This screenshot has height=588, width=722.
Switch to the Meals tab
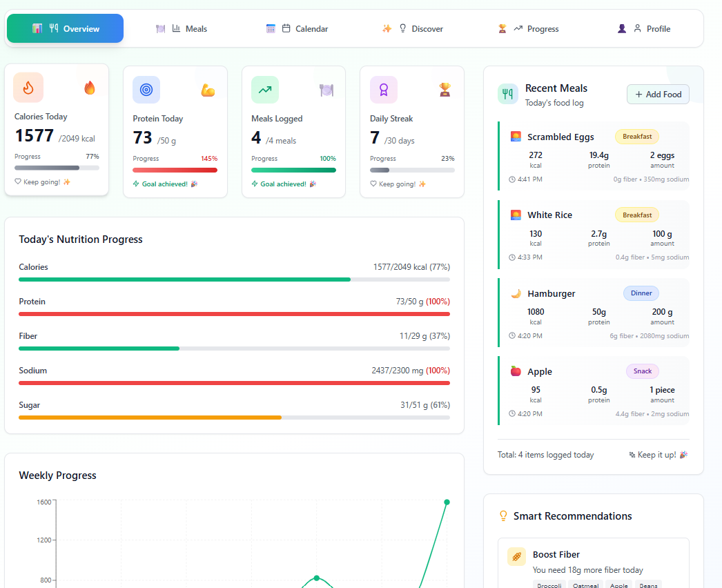pyautogui.click(x=182, y=28)
